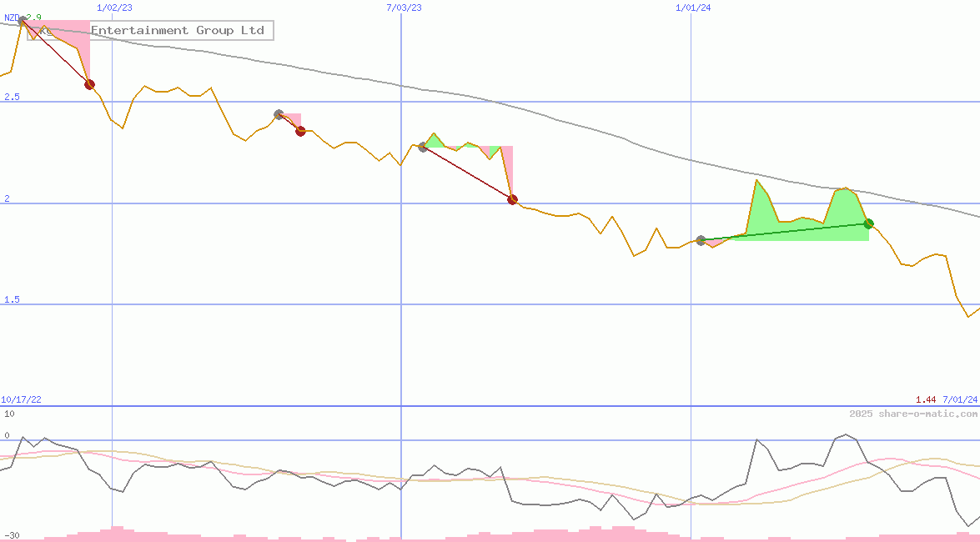980x542 pixels.
Task: Select the red exit marker on the 2 price line
Action: coord(512,199)
